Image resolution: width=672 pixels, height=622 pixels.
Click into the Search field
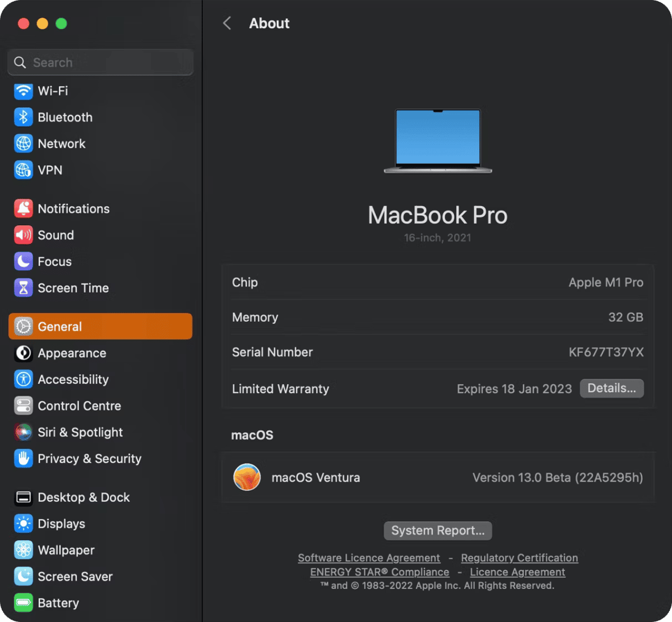101,62
